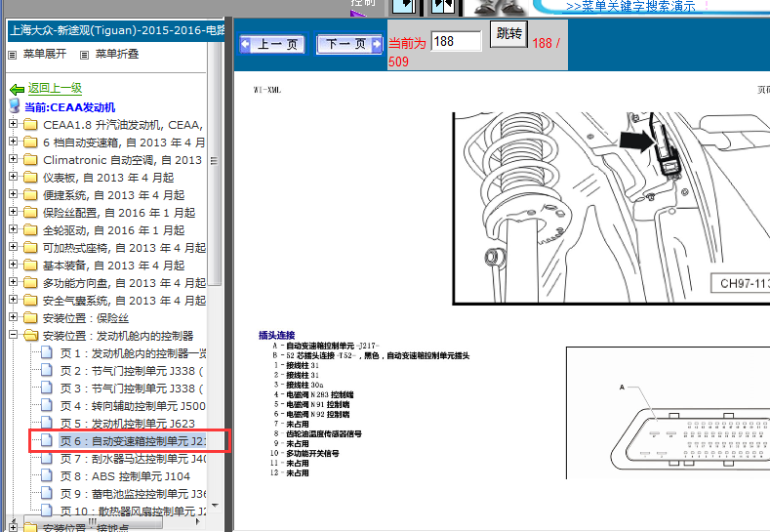The width and height of the screenshot is (770, 532).
Task: Click folder icon of Climatronic 自动空调
Action: point(30,160)
